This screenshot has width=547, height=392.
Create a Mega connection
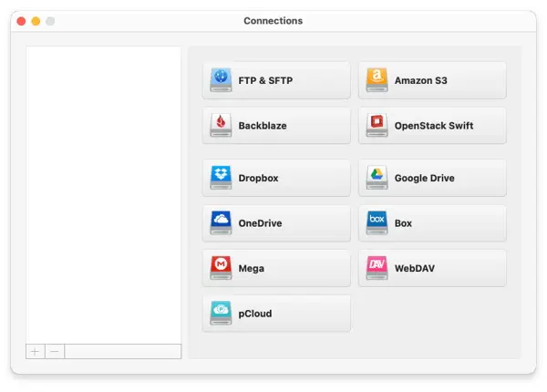[x=276, y=268]
